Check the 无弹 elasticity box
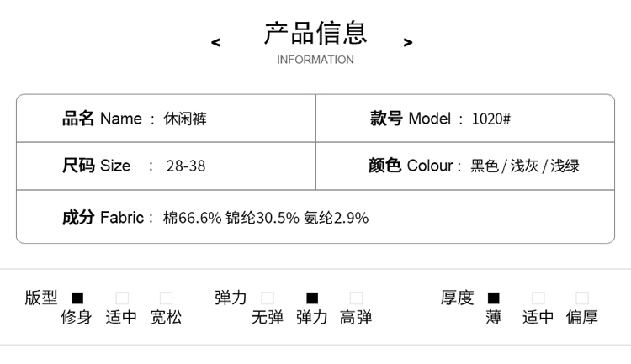The height and width of the screenshot is (364, 631). tap(268, 298)
